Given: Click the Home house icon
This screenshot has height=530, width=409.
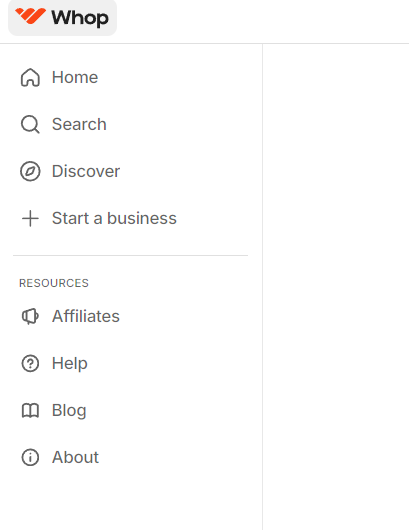Looking at the screenshot, I should tap(30, 77).
